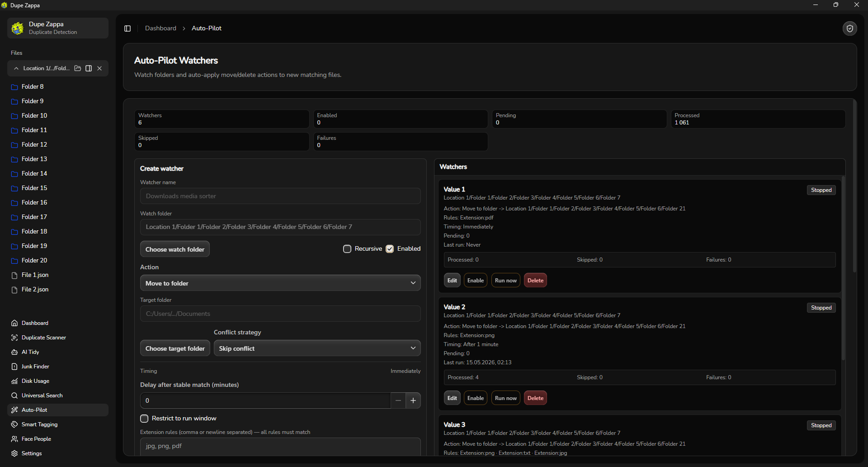Click the File 1.json file icon

[x=14, y=275]
